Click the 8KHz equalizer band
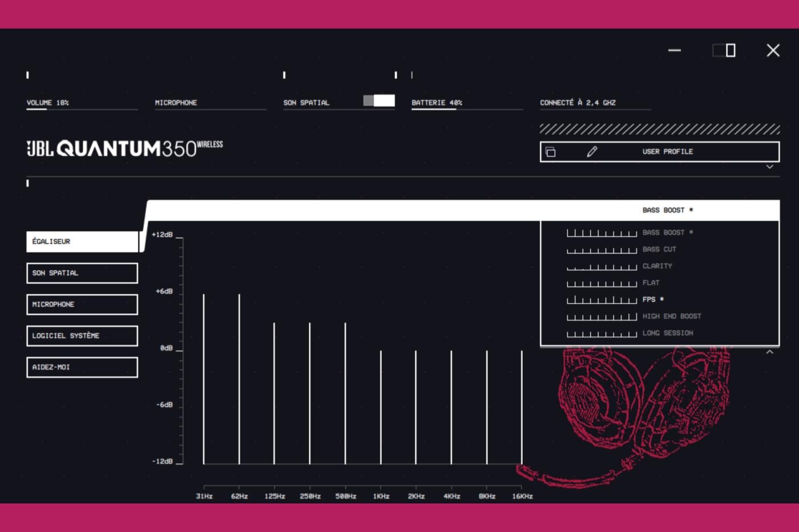This screenshot has height=532, width=799. [487, 408]
